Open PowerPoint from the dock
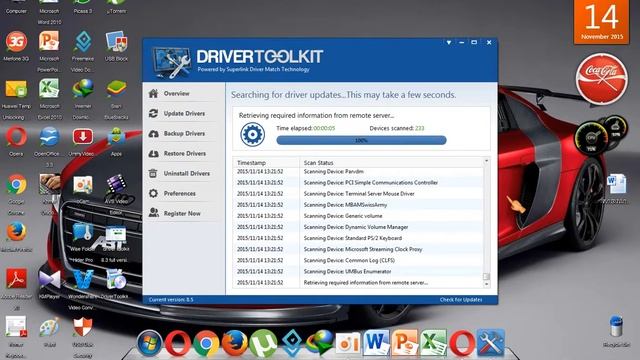 (x=405, y=342)
